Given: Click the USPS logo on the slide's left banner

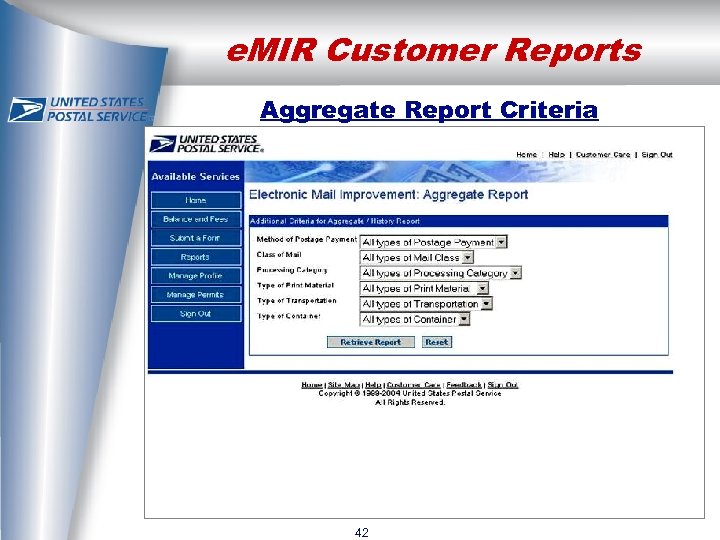Looking at the screenshot, I should (x=78, y=109).
